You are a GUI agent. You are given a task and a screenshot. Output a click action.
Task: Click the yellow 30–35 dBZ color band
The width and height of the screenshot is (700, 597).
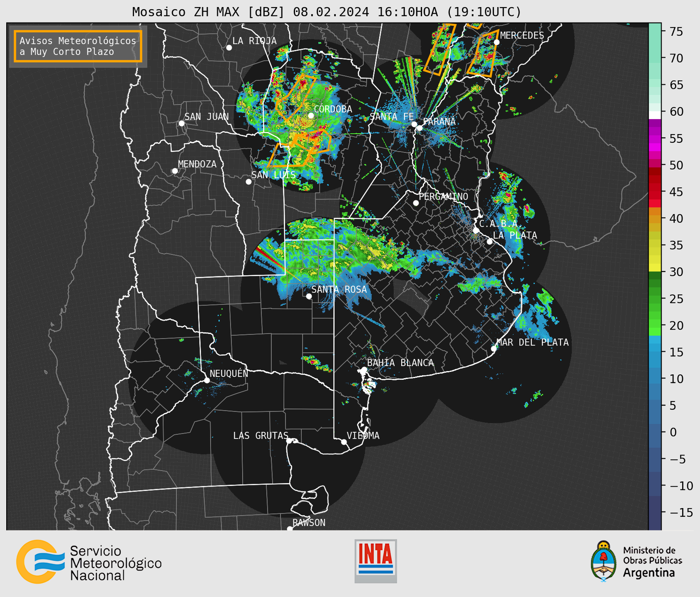coord(655,259)
